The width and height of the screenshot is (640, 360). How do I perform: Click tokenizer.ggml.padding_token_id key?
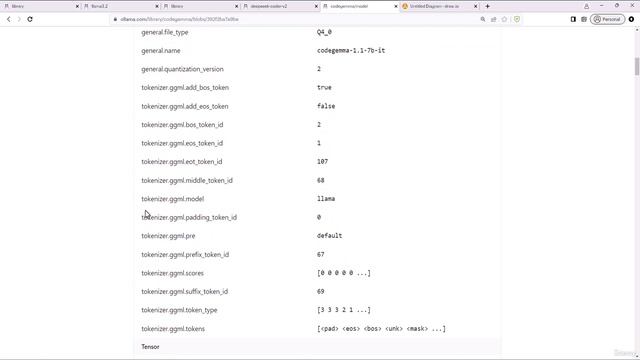click(189, 218)
